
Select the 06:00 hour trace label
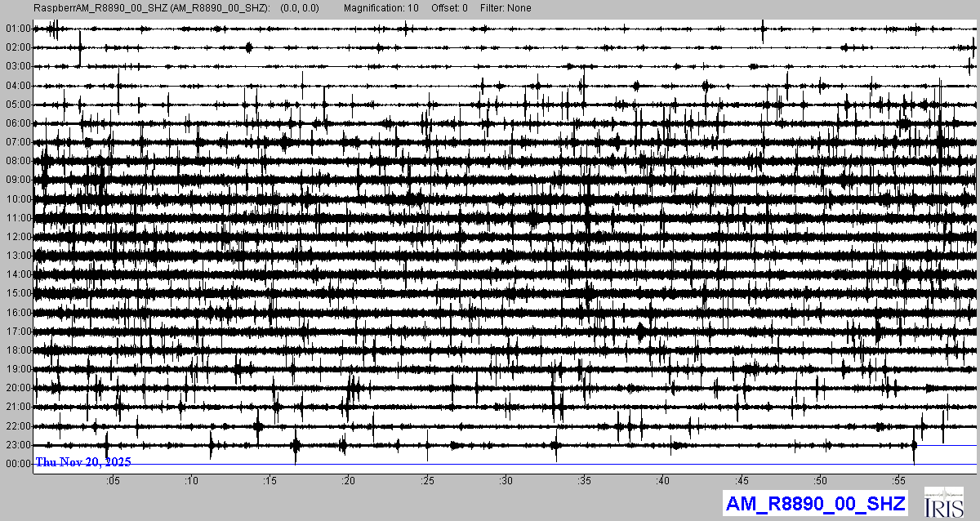pyautogui.click(x=18, y=123)
